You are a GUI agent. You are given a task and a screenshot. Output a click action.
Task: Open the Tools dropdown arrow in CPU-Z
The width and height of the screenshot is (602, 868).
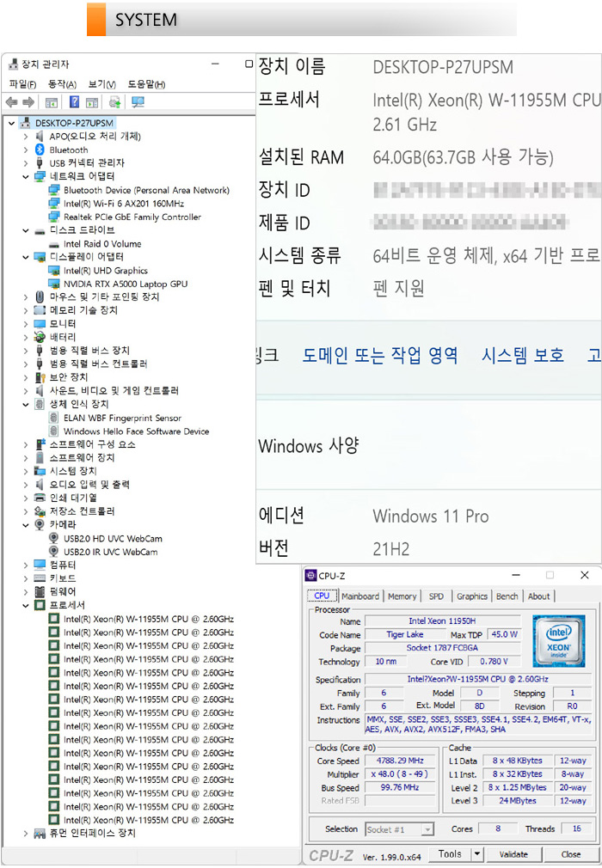coord(476,853)
